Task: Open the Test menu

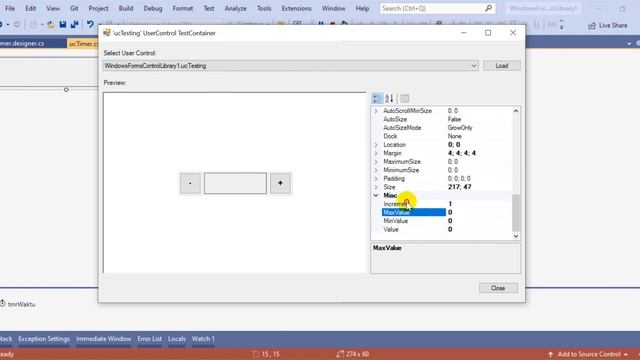Action: [x=209, y=8]
